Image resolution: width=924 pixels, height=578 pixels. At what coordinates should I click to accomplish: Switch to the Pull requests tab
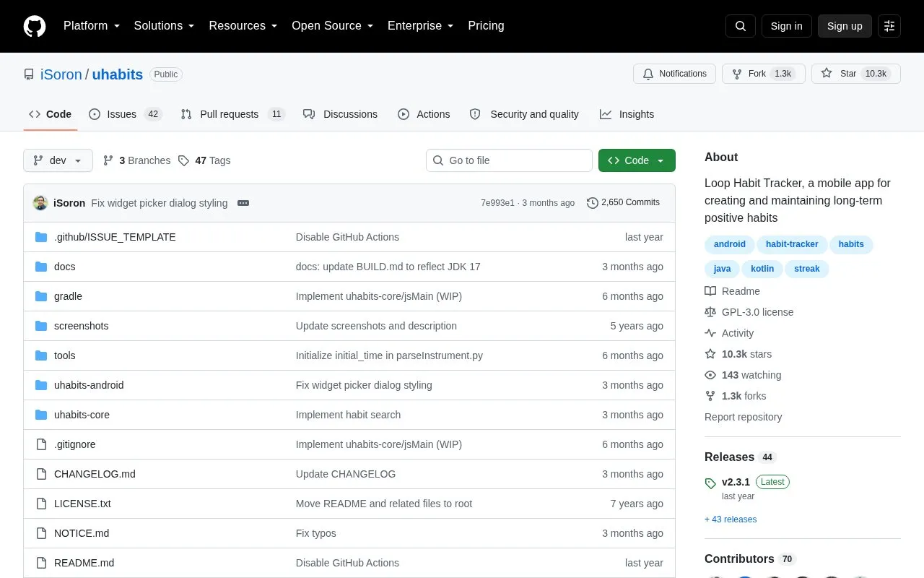pyautogui.click(x=233, y=114)
